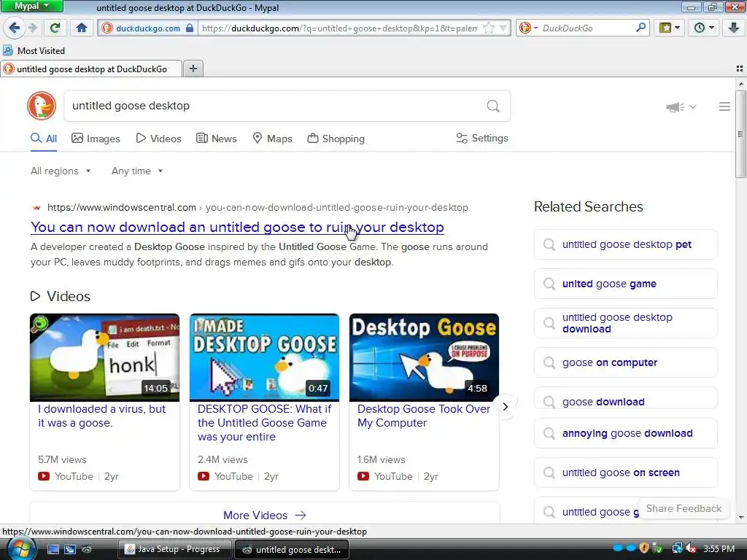Click the 3:55 PM taskbar clock

coord(719,549)
